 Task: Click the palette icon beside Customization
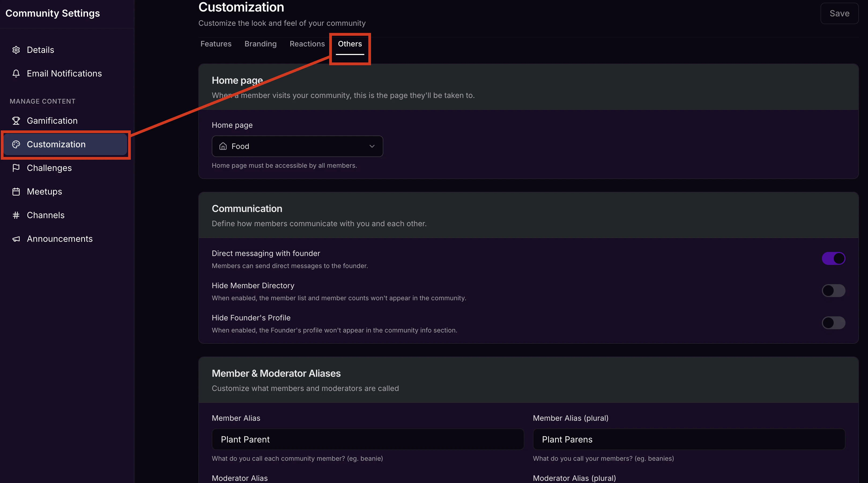(x=16, y=144)
